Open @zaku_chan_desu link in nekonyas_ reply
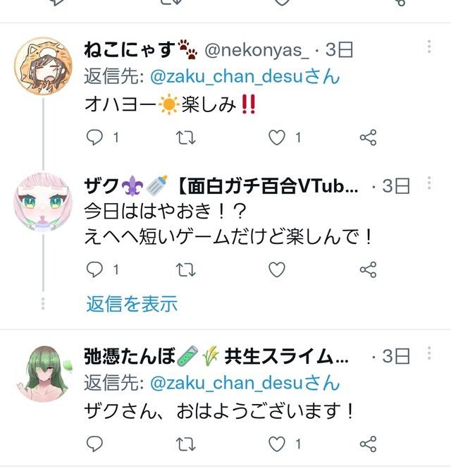451x476 pixels. tap(245, 76)
